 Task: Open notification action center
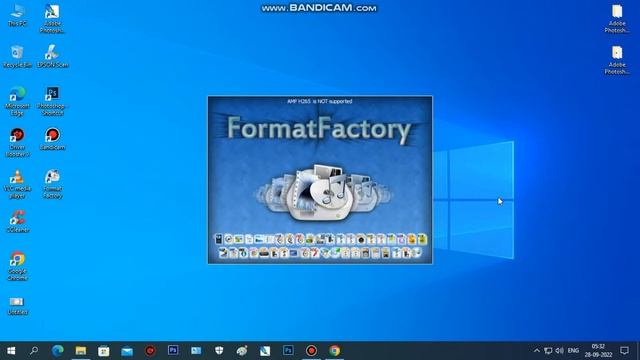(624, 351)
